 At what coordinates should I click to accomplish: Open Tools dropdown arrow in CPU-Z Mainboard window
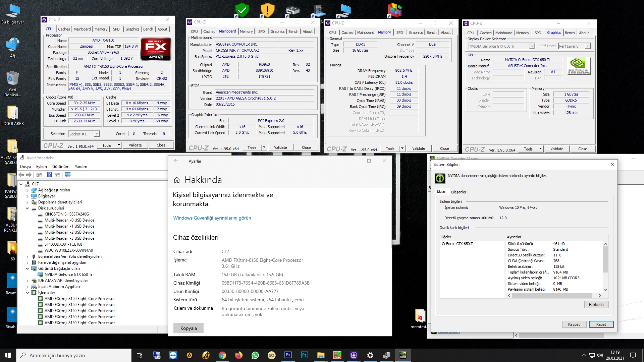[x=264, y=147]
